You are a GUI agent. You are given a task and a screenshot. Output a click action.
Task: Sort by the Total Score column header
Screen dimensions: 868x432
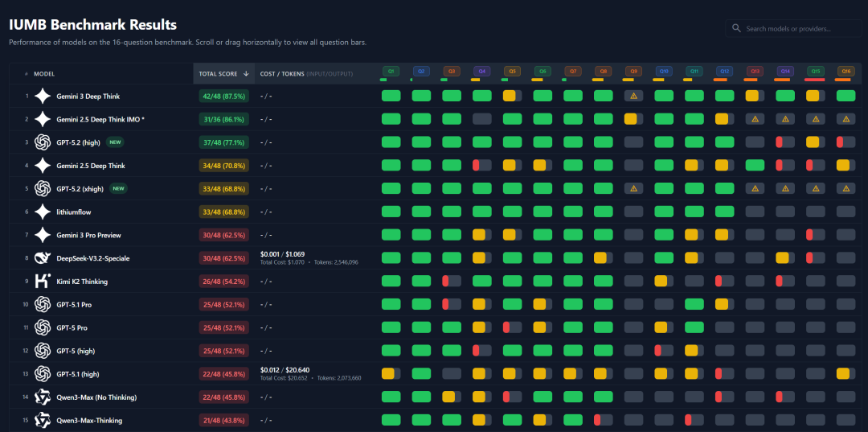[224, 73]
